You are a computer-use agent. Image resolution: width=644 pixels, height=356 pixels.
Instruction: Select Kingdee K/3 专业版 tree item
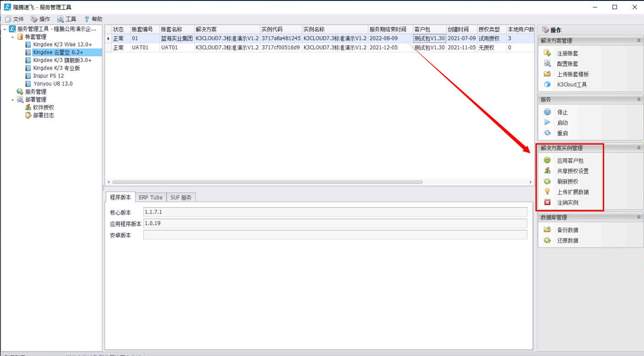click(x=56, y=68)
